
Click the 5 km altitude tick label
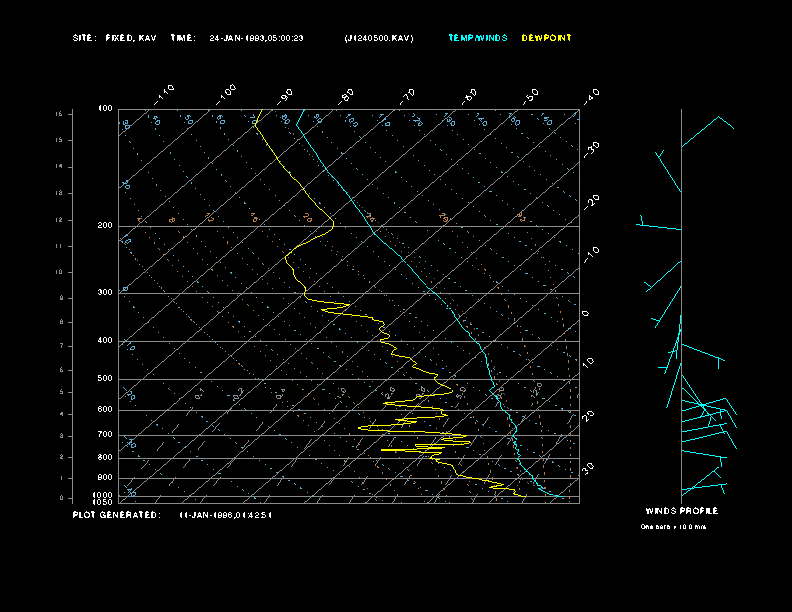[62, 392]
